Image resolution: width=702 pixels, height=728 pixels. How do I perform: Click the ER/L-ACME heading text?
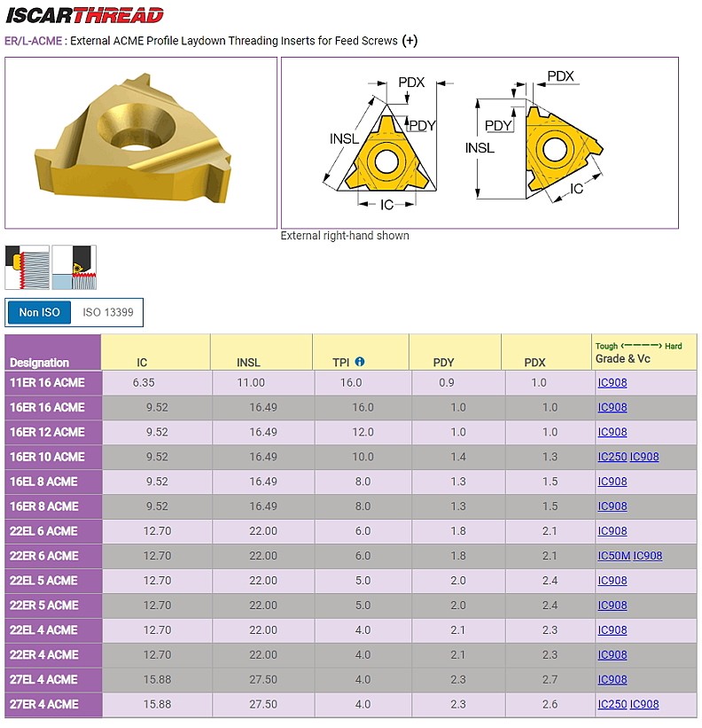pos(34,41)
